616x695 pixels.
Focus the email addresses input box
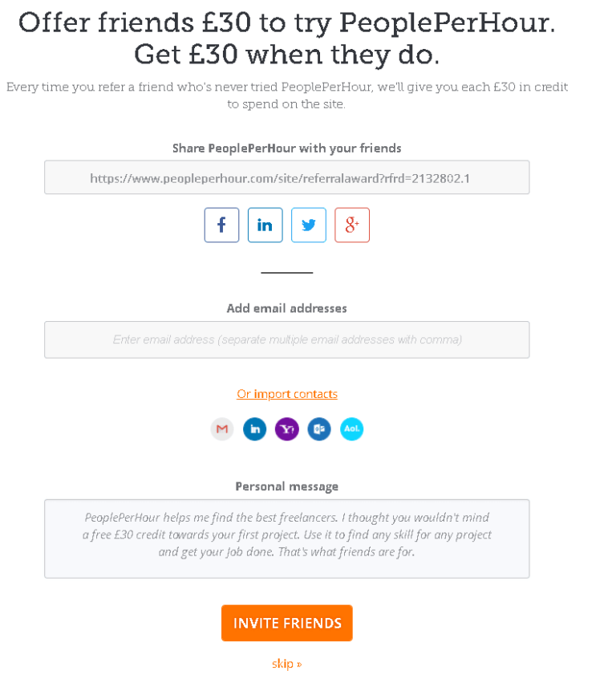(286, 339)
